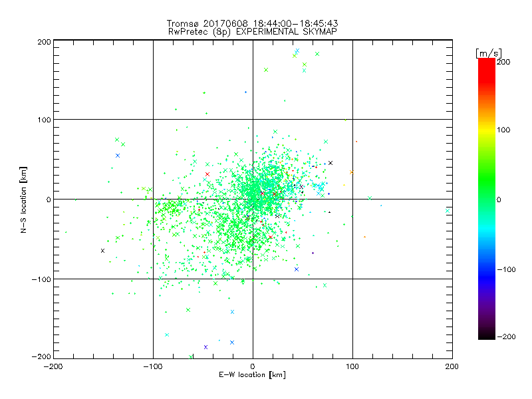This screenshot has height=399, width=532.
Task: Click the green middle of the colorbar near 0
Action: [487, 199]
